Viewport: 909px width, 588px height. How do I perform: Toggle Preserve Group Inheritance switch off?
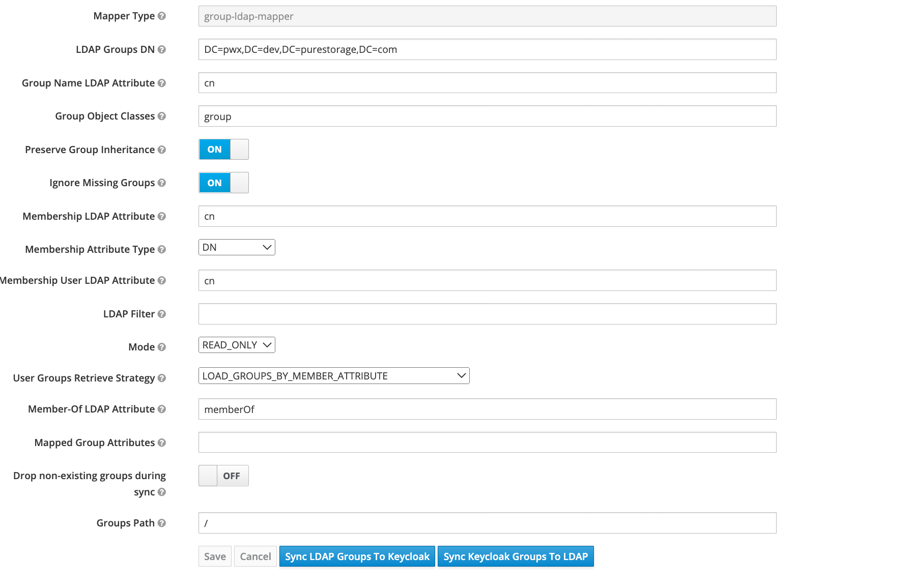point(223,150)
